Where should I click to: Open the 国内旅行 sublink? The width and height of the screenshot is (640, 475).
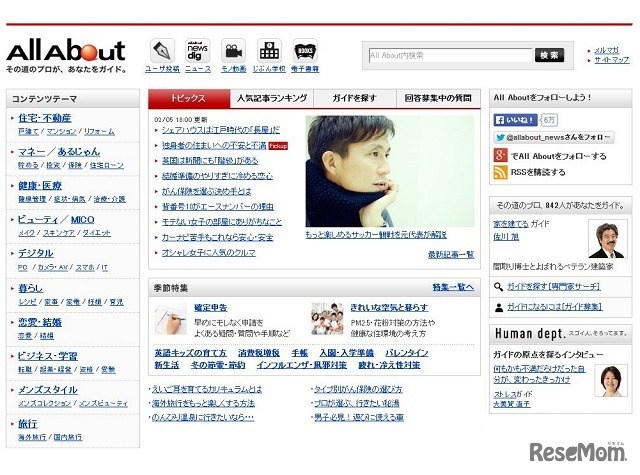68,437
